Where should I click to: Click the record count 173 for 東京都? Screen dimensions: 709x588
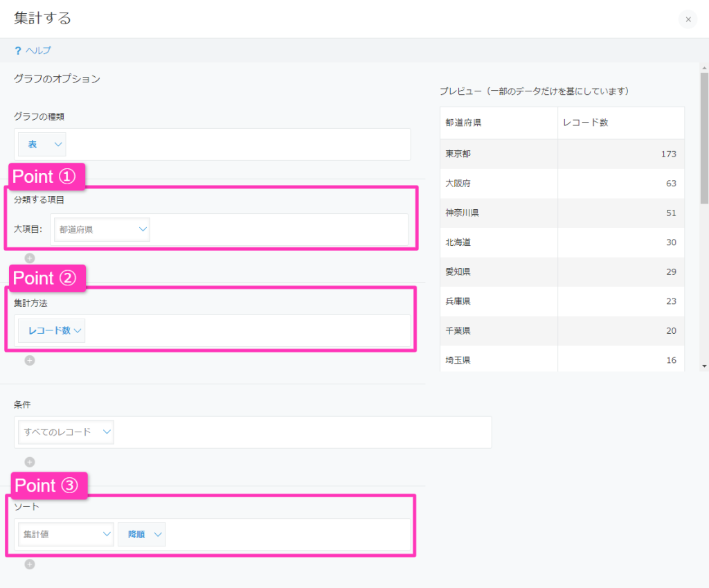668,154
